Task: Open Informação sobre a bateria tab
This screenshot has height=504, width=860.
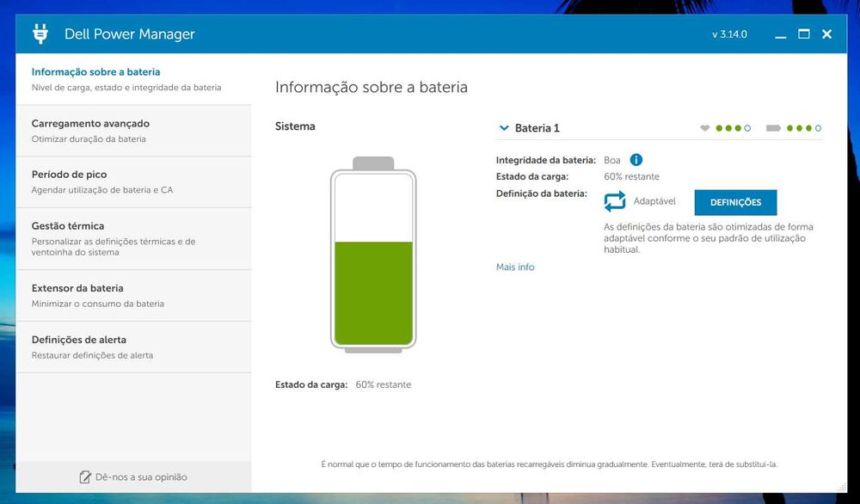Action: 133,79
